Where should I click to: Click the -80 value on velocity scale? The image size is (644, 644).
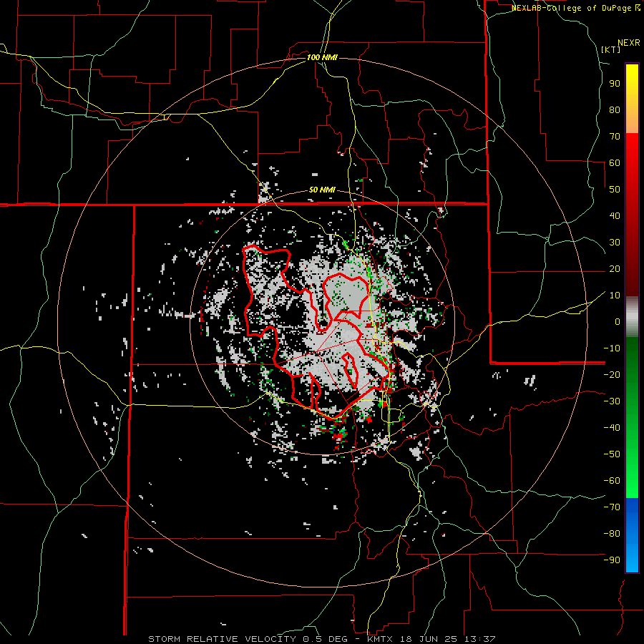[x=612, y=534]
